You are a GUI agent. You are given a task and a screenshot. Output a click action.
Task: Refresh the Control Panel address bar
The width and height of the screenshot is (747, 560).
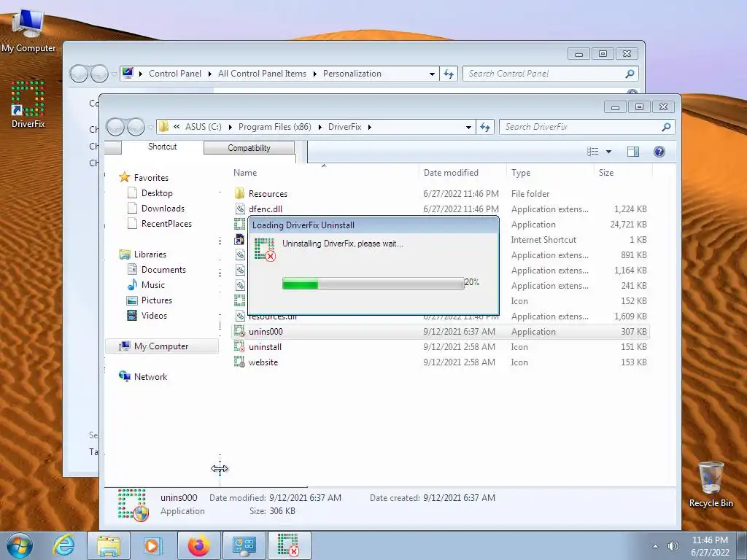coord(449,74)
